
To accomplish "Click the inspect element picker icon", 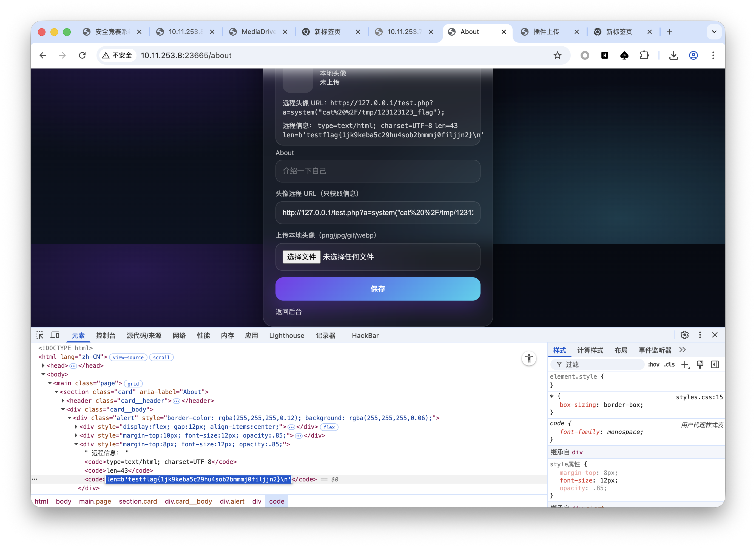I will 40,335.
